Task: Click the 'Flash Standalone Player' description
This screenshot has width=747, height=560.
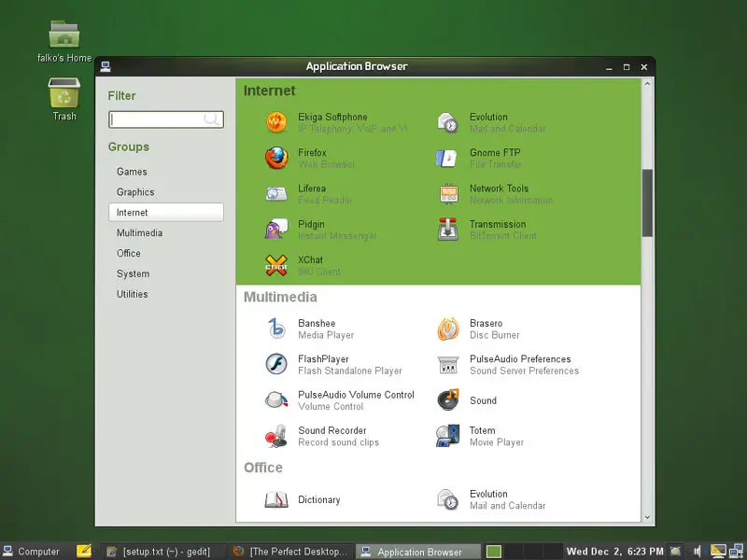Action: click(x=350, y=371)
